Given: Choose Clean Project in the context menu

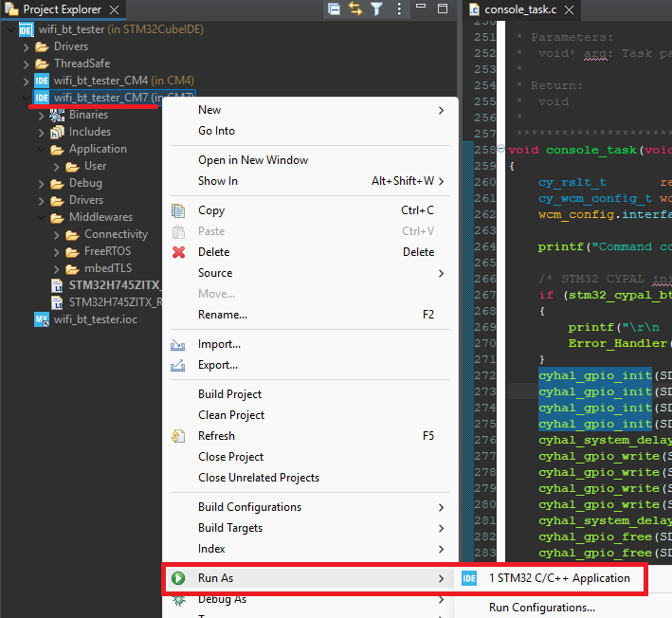Looking at the screenshot, I should 231,415.
